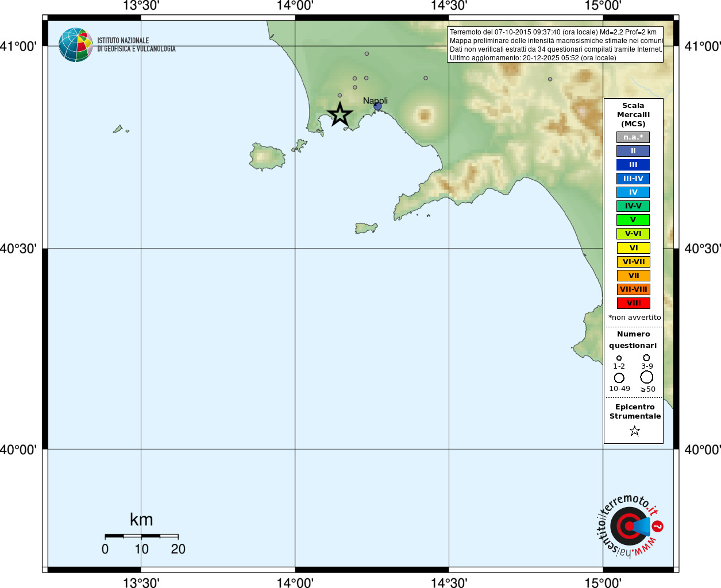Click the epicenter star on the map
Screen dimensions: 721x588
[x=340, y=114]
